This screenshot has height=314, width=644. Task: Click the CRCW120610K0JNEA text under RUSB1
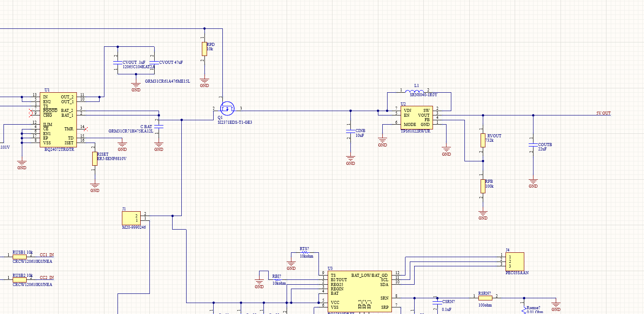click(32, 262)
